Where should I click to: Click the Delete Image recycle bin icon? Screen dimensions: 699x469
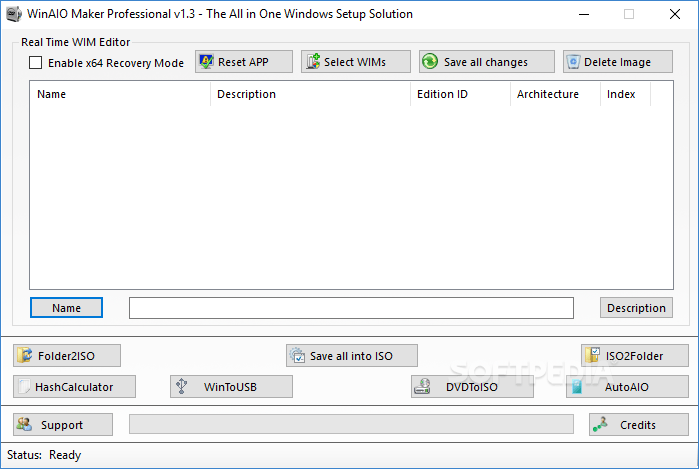(573, 62)
